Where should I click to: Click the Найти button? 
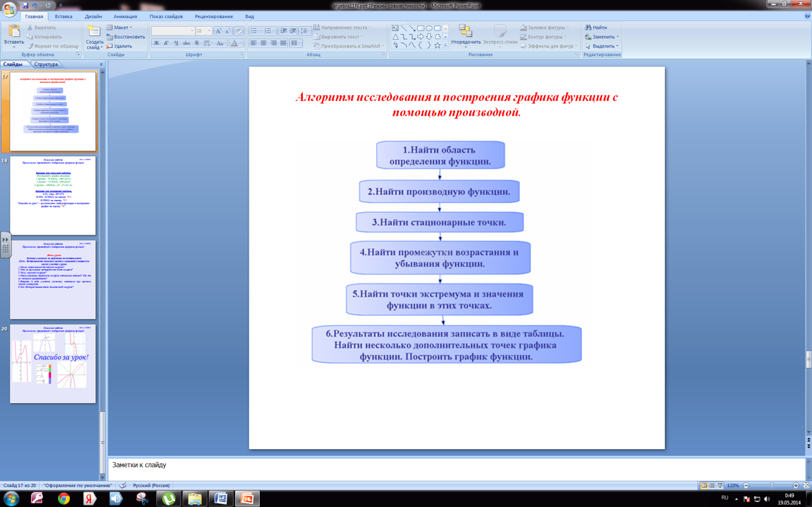click(x=596, y=27)
